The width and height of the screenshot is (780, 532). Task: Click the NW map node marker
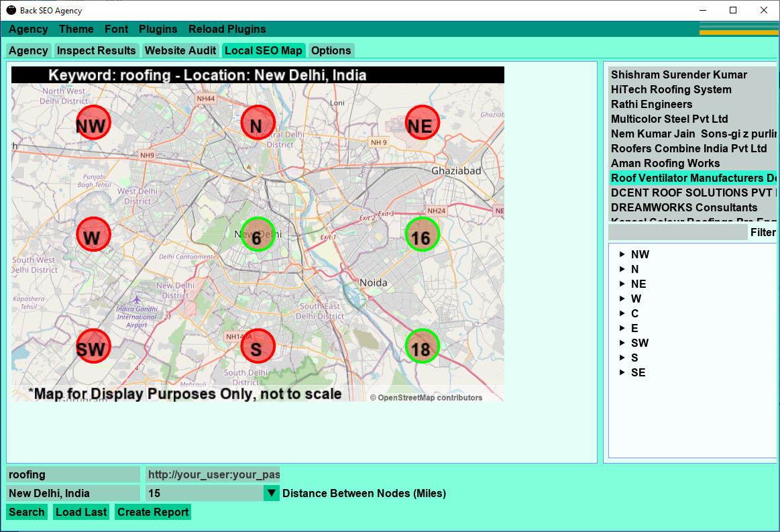point(93,122)
